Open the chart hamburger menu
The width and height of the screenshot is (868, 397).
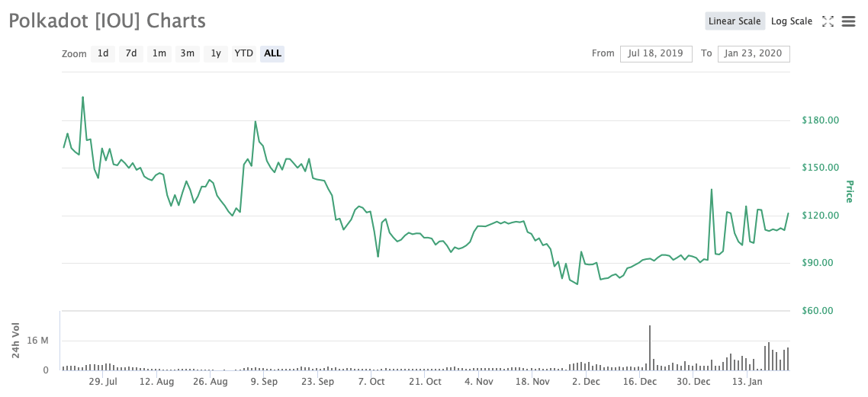[848, 21]
